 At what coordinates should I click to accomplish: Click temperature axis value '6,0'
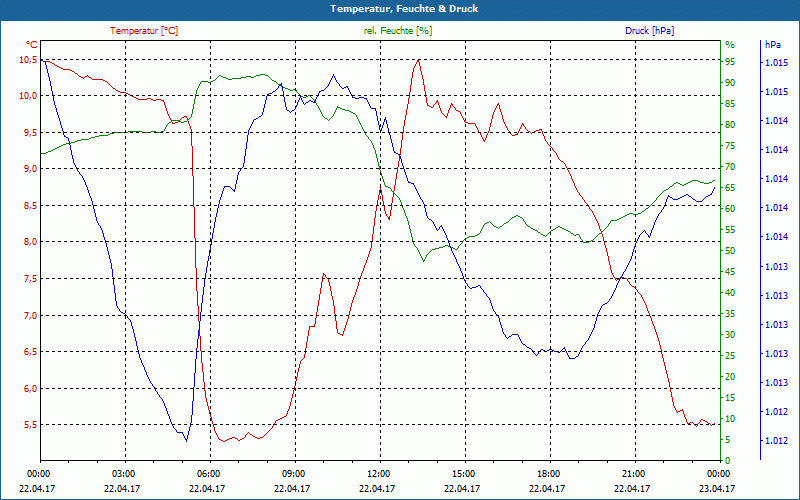click(x=30, y=388)
